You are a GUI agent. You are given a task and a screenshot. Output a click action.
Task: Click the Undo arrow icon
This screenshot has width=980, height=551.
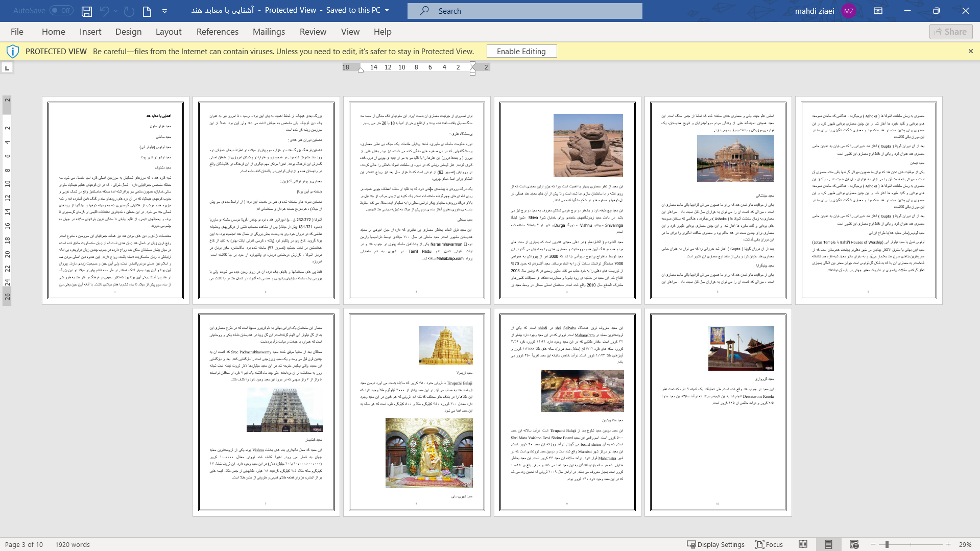(x=104, y=11)
